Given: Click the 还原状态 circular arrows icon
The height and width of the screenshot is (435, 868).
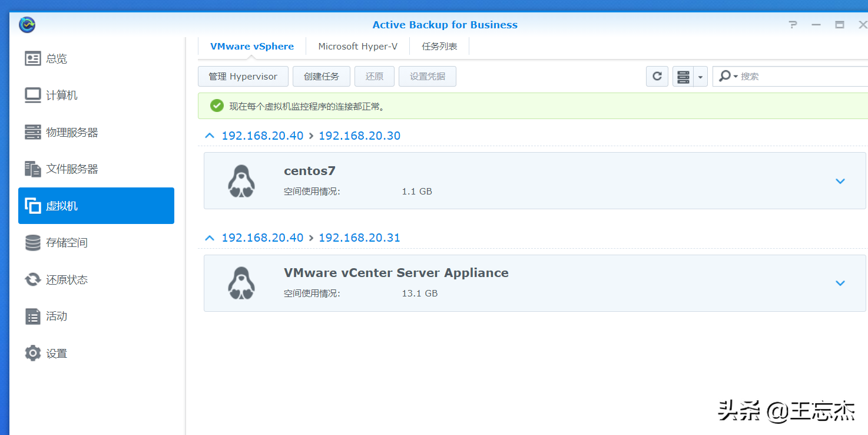Looking at the screenshot, I should (33, 279).
